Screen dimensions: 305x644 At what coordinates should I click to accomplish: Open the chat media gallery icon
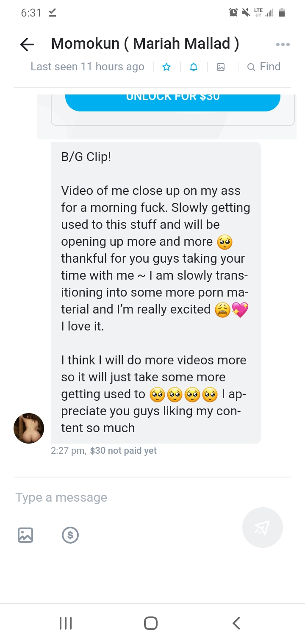[x=221, y=67]
